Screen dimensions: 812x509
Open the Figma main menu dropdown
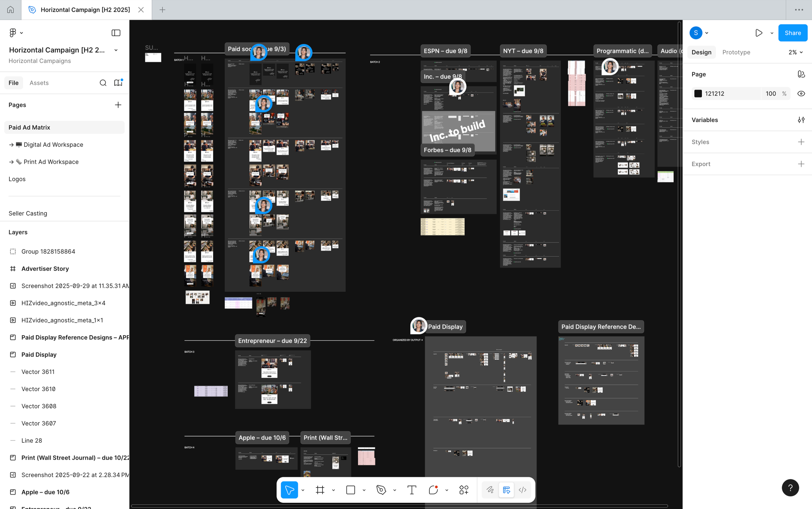pos(16,33)
